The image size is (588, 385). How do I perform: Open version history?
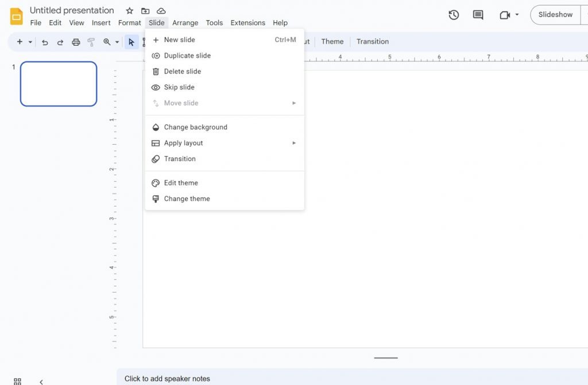(x=453, y=15)
